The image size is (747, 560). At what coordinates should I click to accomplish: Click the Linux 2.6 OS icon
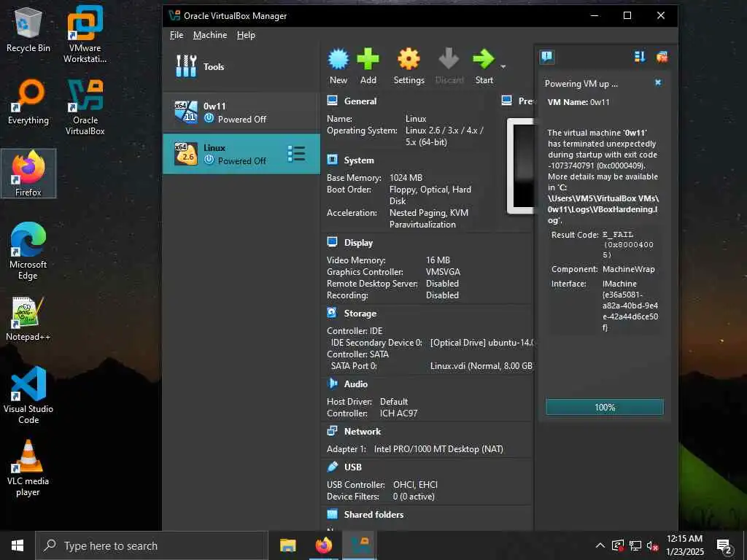point(186,154)
